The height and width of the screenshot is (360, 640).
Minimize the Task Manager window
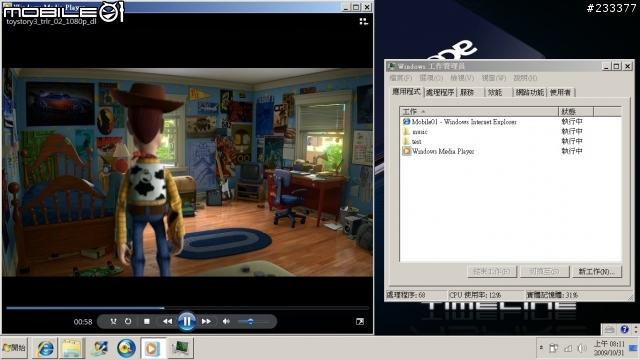[x=606, y=66]
